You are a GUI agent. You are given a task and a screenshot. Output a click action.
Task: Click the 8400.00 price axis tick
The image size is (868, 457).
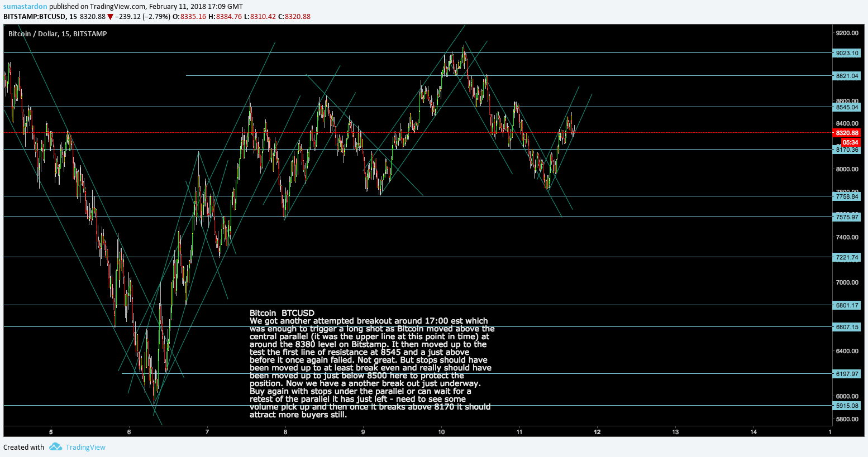[847, 123]
